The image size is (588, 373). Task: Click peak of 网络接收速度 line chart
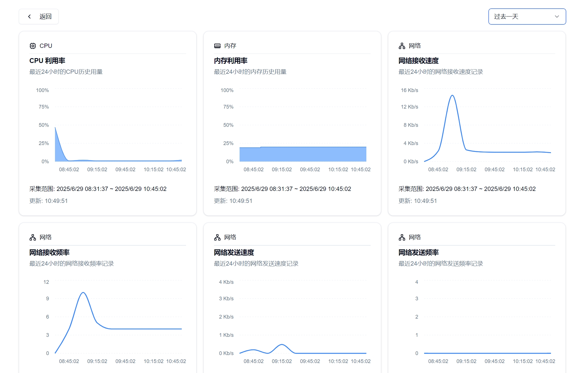coord(452,95)
